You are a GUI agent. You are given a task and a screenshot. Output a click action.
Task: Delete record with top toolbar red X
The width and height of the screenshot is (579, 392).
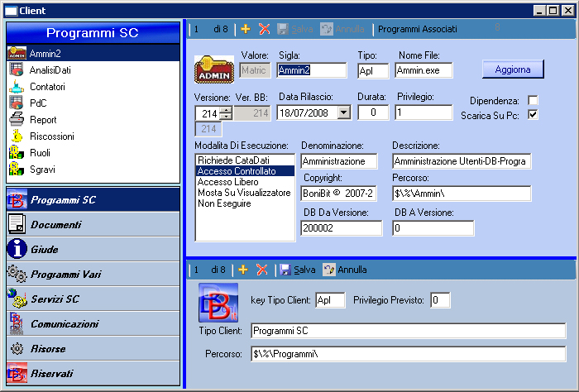(265, 29)
